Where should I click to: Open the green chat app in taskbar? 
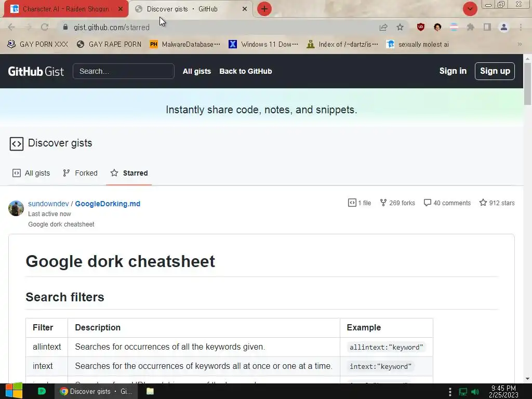42,391
